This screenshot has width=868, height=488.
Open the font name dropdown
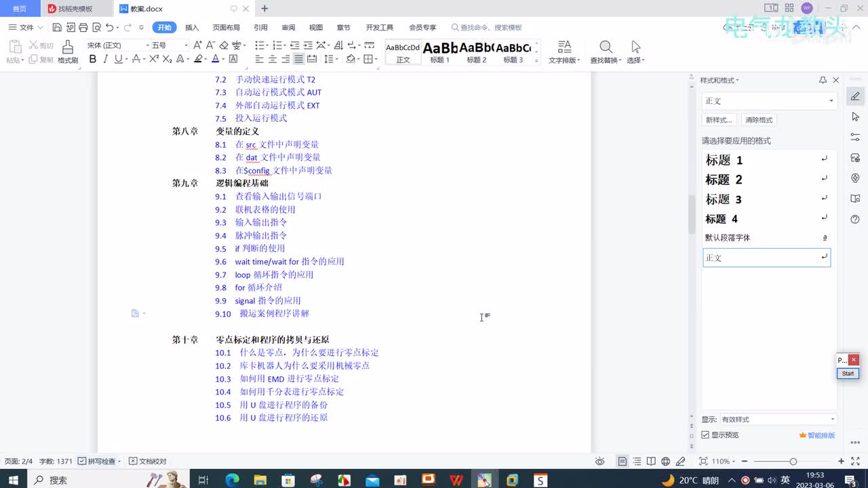click(x=147, y=45)
